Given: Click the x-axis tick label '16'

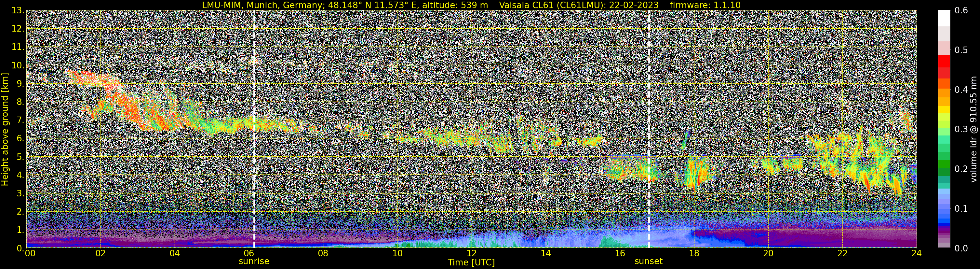Looking at the screenshot, I should (620, 253).
